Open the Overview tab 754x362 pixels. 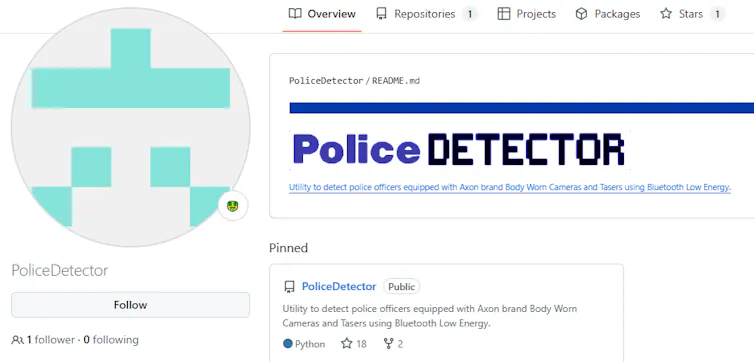[x=322, y=14]
